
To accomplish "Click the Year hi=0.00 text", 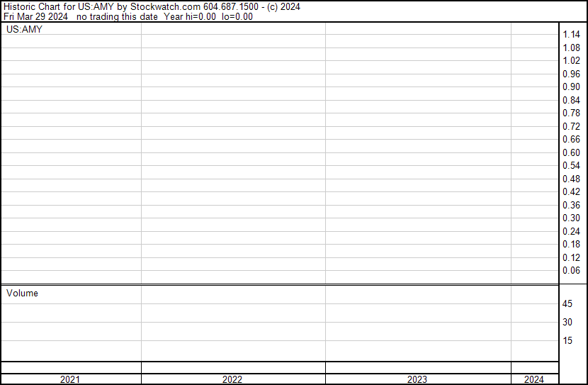I will tap(190, 16).
